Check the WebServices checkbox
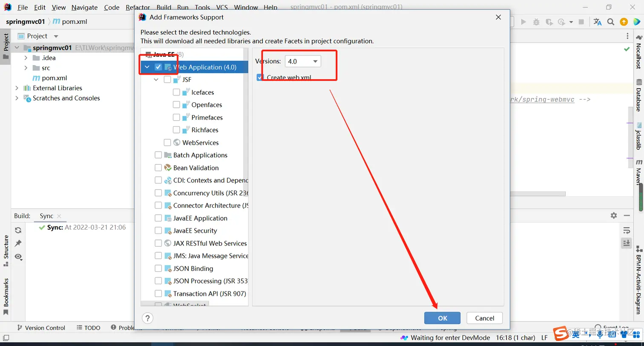This screenshot has width=644, height=346. 167,142
